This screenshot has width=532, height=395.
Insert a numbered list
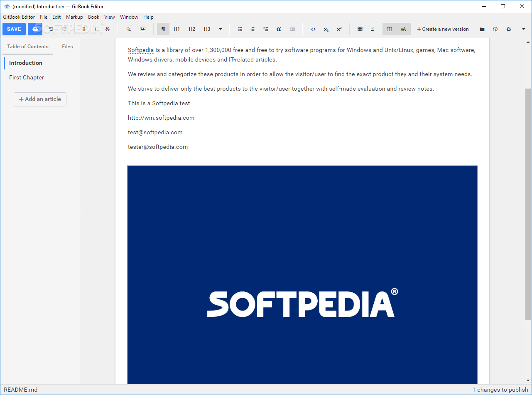click(x=253, y=29)
